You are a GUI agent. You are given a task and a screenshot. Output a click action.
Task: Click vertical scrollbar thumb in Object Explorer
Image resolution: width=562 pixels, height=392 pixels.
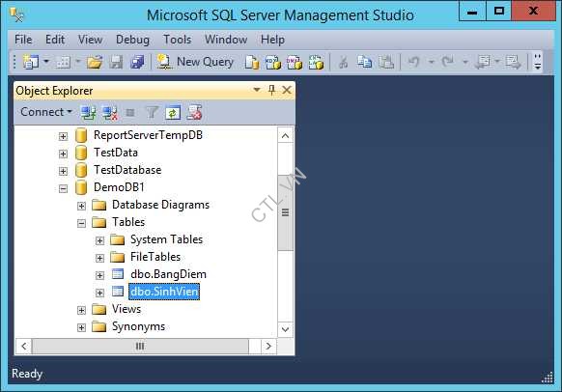pyautogui.click(x=285, y=212)
